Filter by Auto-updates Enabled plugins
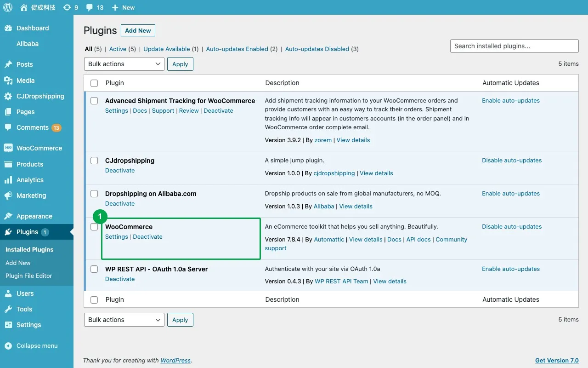Screen dimensions: 588x368 click(x=242, y=49)
